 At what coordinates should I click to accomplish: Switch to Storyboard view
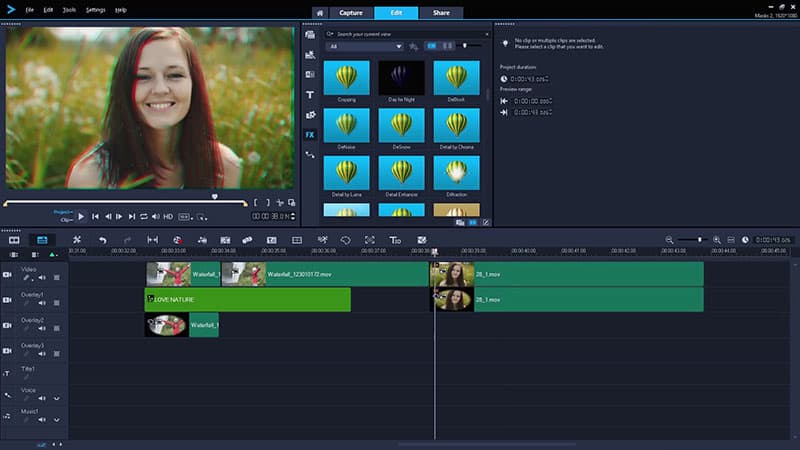(14, 240)
